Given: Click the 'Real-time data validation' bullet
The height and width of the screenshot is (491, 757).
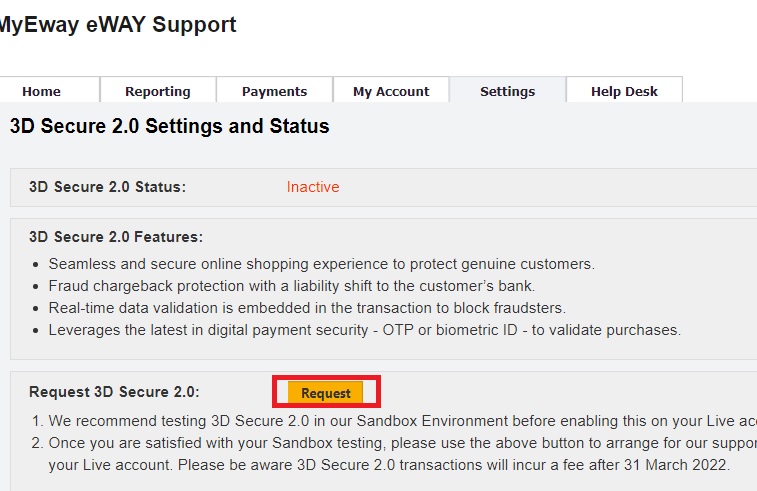Looking at the screenshot, I should pos(307,308).
